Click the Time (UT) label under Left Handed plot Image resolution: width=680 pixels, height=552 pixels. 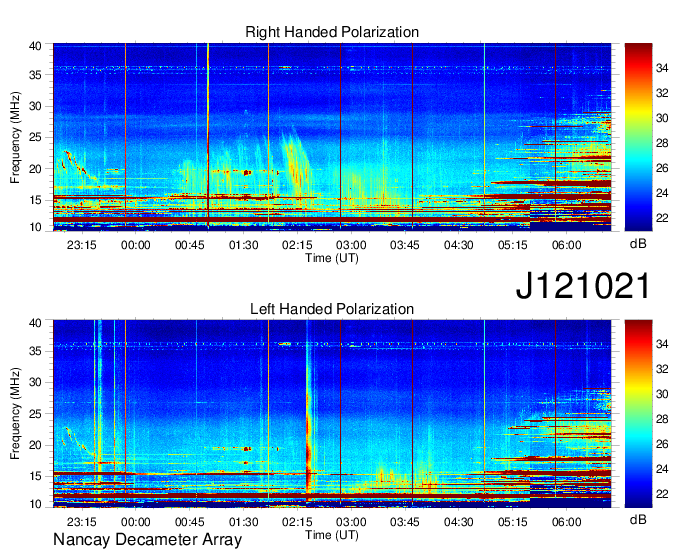tap(332, 535)
